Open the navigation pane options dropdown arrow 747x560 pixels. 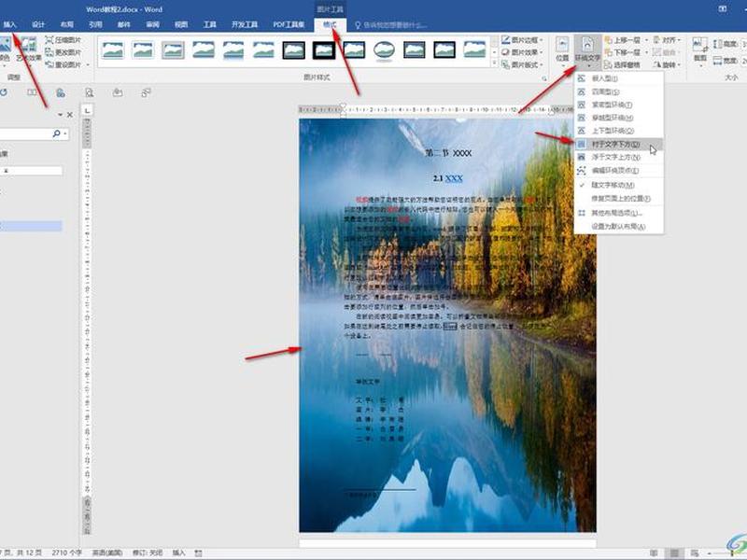(x=60, y=115)
